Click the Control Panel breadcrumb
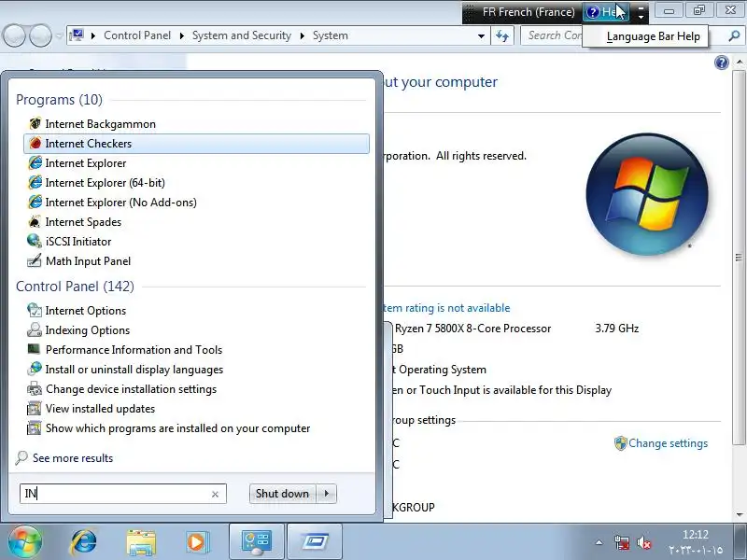This screenshot has width=747, height=560. pyautogui.click(x=137, y=35)
